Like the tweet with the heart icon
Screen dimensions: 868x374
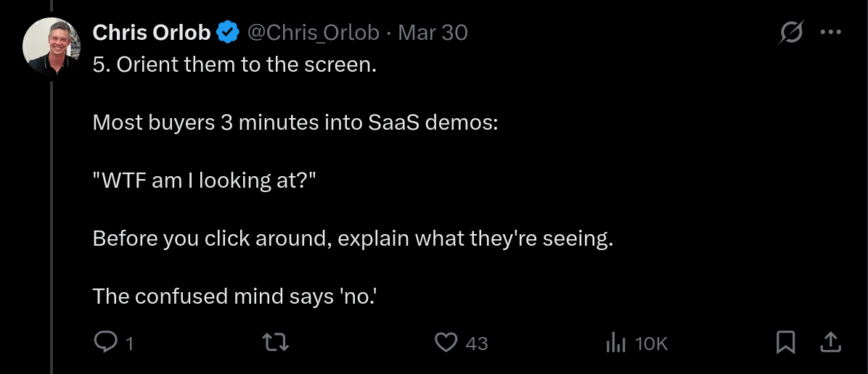point(445,342)
